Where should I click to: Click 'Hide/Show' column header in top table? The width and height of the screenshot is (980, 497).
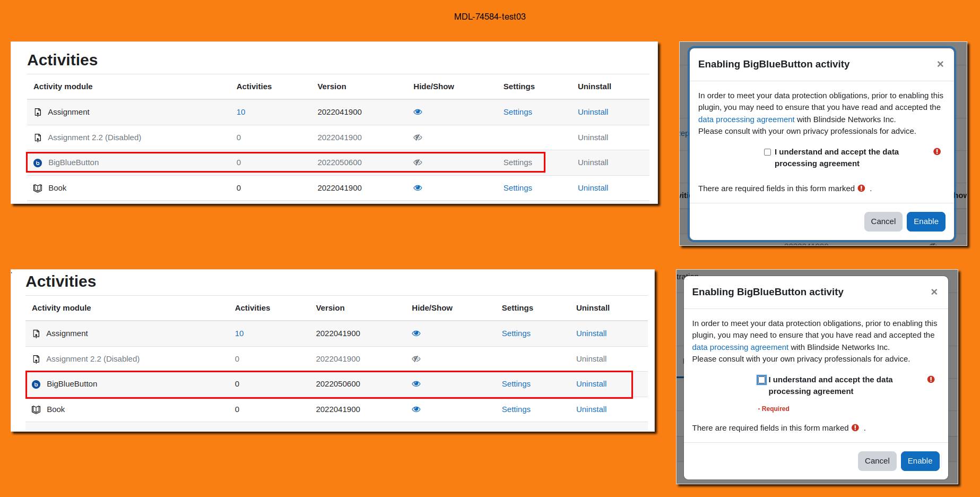433,87
